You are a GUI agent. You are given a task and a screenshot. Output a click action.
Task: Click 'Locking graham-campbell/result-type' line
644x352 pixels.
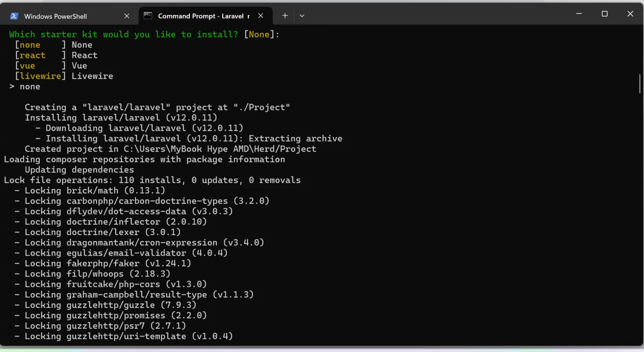(134, 295)
